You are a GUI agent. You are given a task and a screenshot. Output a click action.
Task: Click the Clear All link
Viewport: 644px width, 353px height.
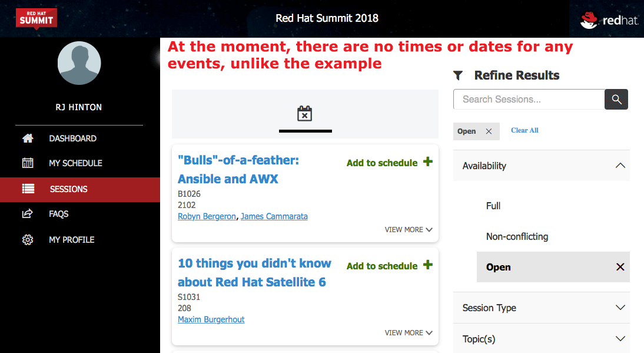pos(525,130)
